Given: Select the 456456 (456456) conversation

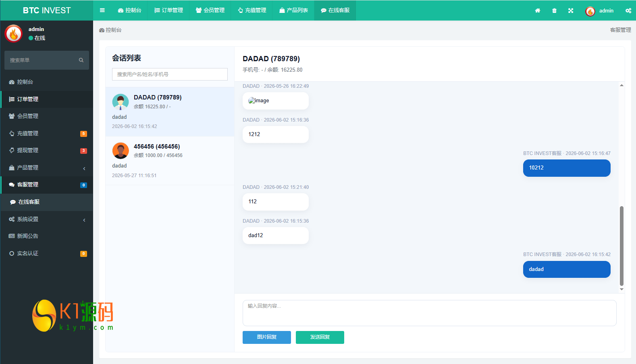Looking at the screenshot, I should pos(170,161).
